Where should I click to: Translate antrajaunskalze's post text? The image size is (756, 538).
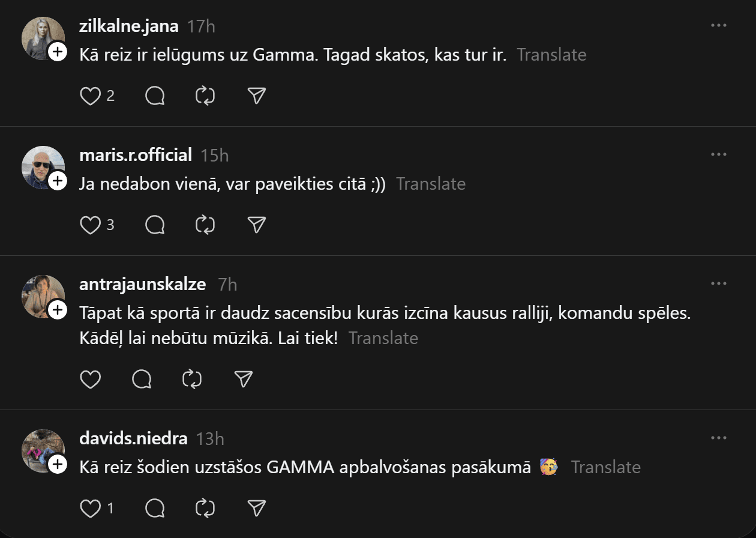pos(383,338)
